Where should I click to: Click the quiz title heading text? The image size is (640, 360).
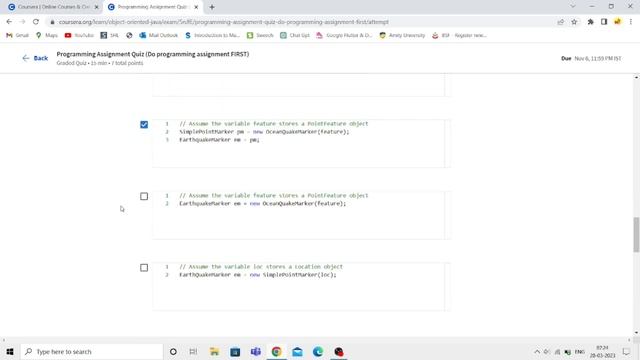click(x=153, y=54)
